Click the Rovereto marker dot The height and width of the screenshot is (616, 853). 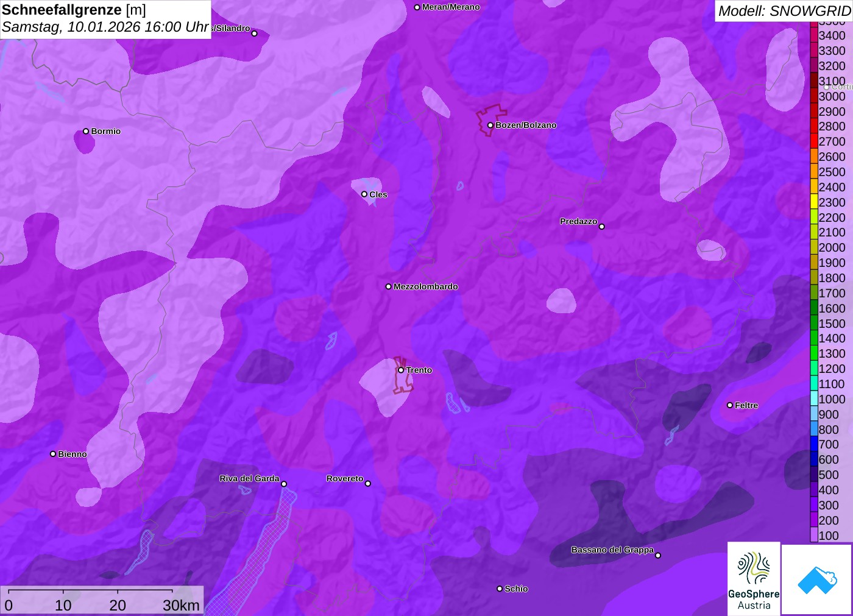click(368, 484)
